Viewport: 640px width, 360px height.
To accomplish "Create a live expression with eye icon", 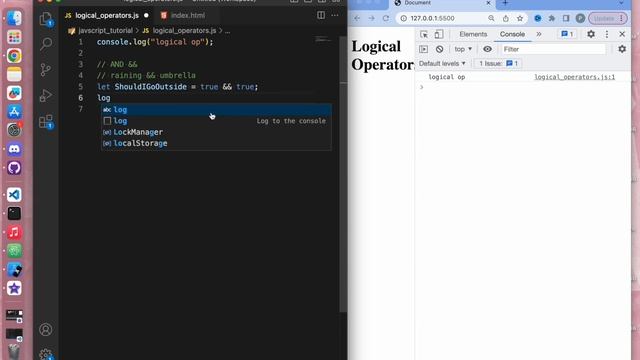I will point(487,49).
